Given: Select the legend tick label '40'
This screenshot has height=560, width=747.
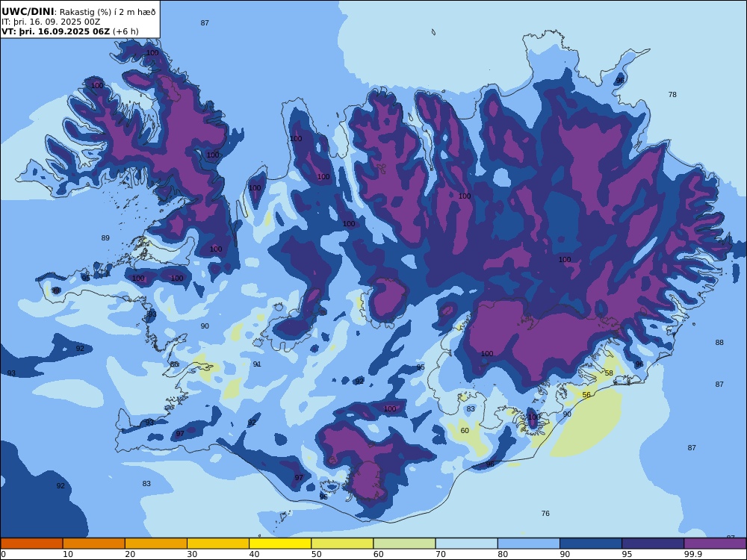Looking at the screenshot, I should tap(255, 554).
